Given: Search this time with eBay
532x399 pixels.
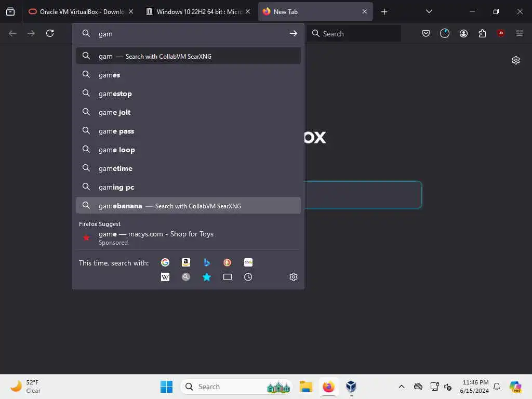Looking at the screenshot, I should pyautogui.click(x=248, y=262).
